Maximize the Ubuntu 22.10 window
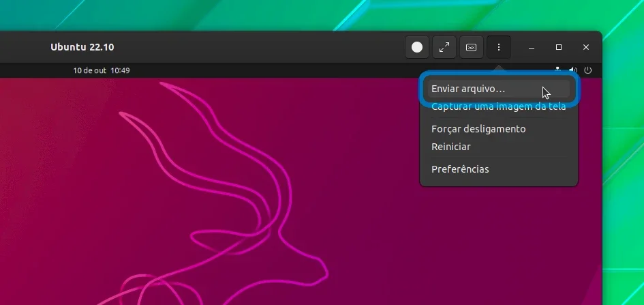644x305 pixels. tap(559, 47)
